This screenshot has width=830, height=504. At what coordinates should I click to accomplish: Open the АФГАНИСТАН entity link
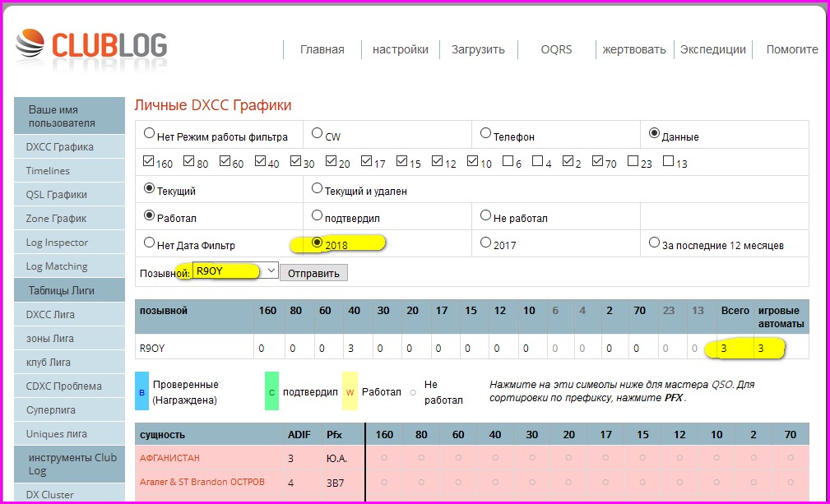pyautogui.click(x=169, y=457)
